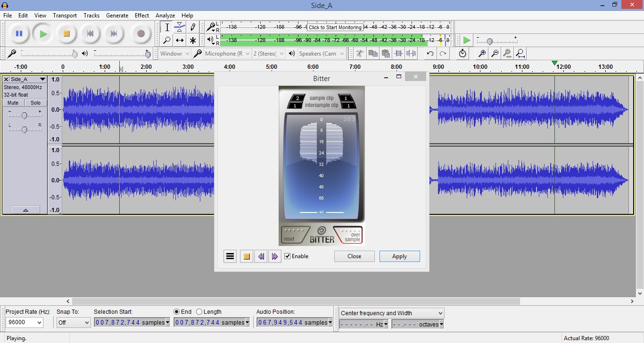The height and width of the screenshot is (343, 644).
Task: Open Bitter effect manage menu button
Action: click(230, 256)
